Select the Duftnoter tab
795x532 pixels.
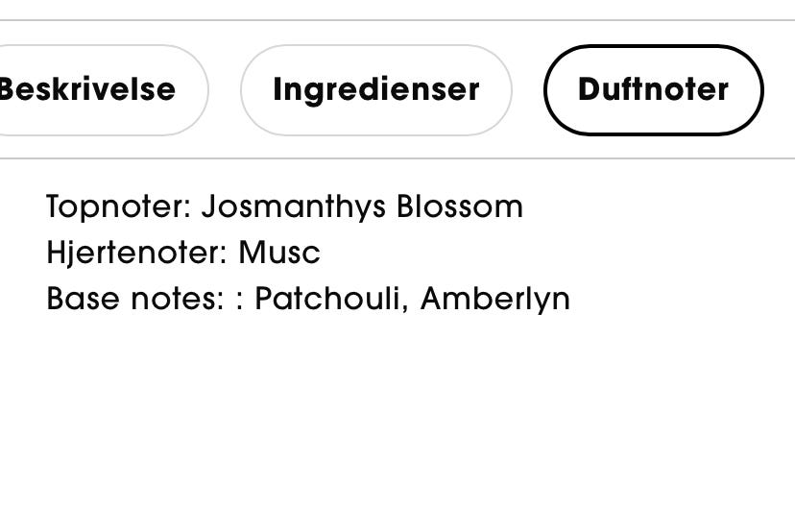pyautogui.click(x=653, y=90)
